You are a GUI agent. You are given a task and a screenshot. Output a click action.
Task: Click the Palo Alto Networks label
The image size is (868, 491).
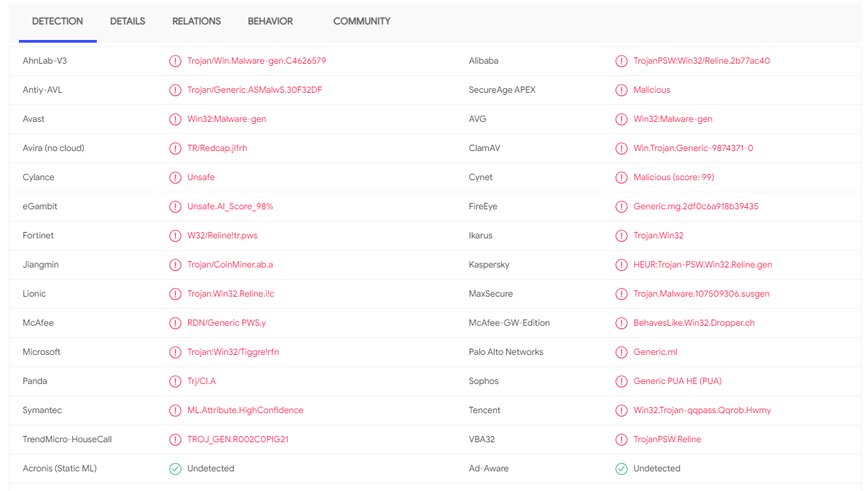(x=506, y=352)
